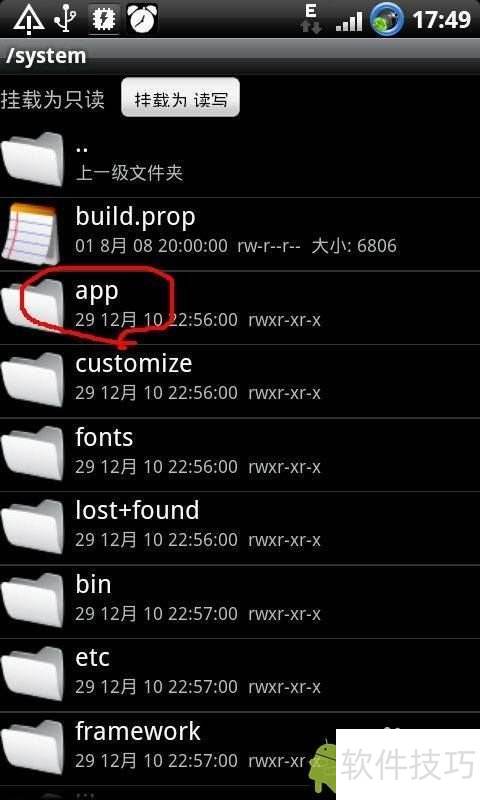
Task: Open the bin folder icon
Action: pos(33,599)
